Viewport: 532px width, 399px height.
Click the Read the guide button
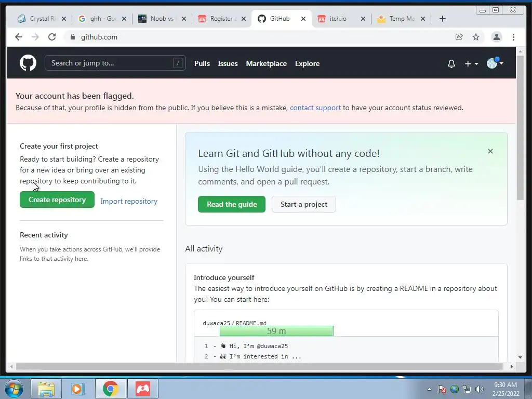coord(232,204)
